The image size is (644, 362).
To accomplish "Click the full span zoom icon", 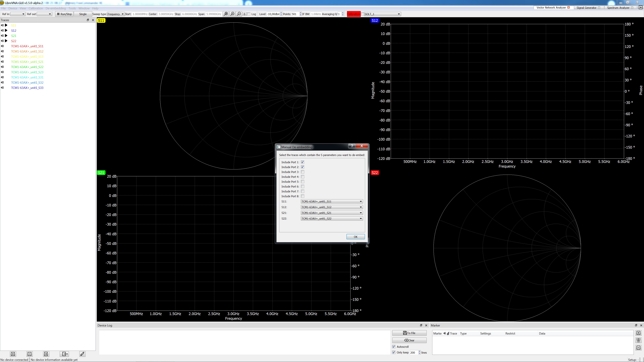I will 226,14.
